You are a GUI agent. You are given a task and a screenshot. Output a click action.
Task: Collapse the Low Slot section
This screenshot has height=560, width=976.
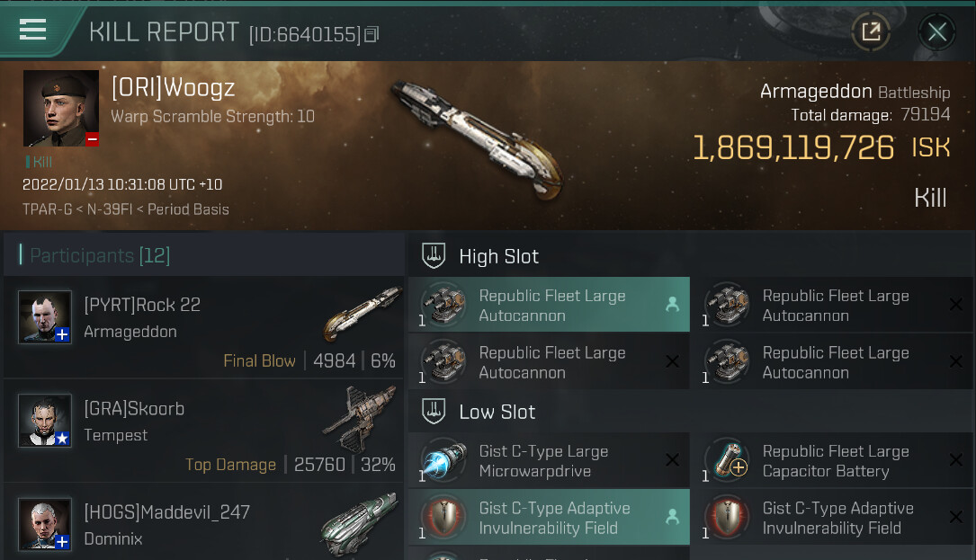tap(434, 413)
